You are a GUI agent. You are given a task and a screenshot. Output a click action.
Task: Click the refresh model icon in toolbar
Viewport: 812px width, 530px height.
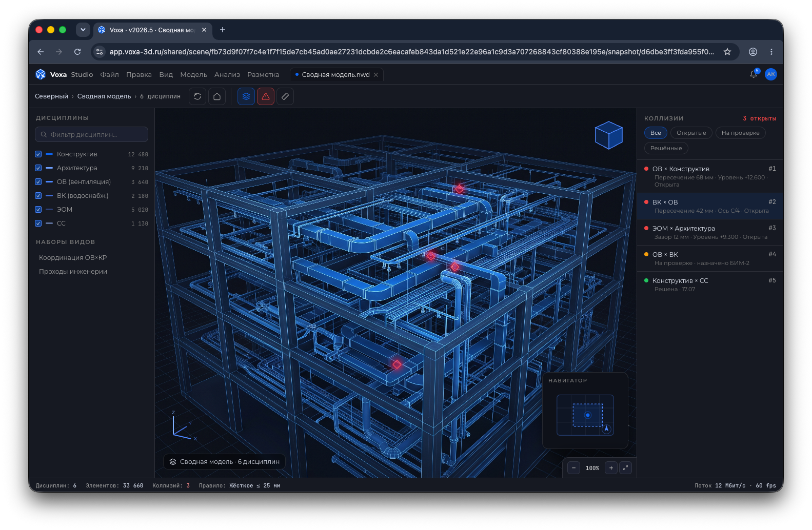(x=197, y=96)
